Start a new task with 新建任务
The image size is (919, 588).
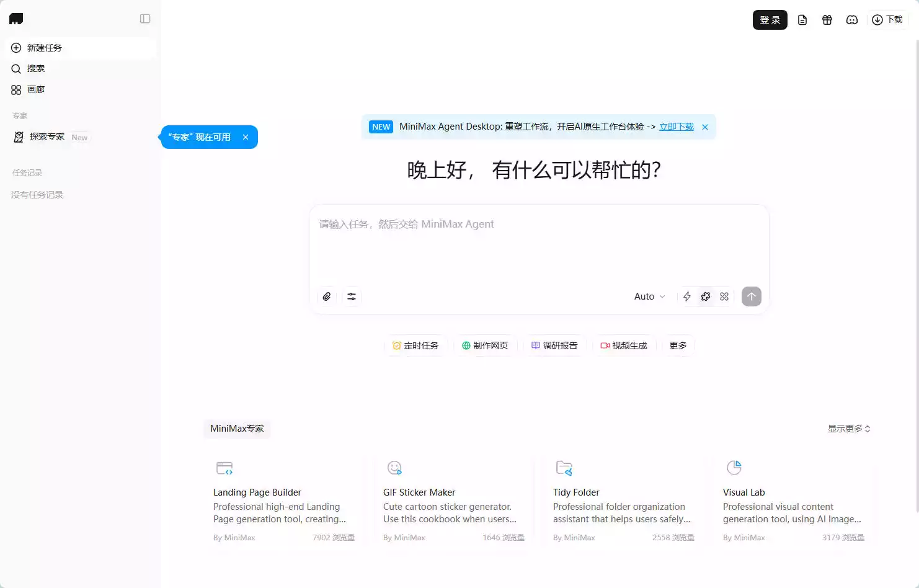coord(81,48)
